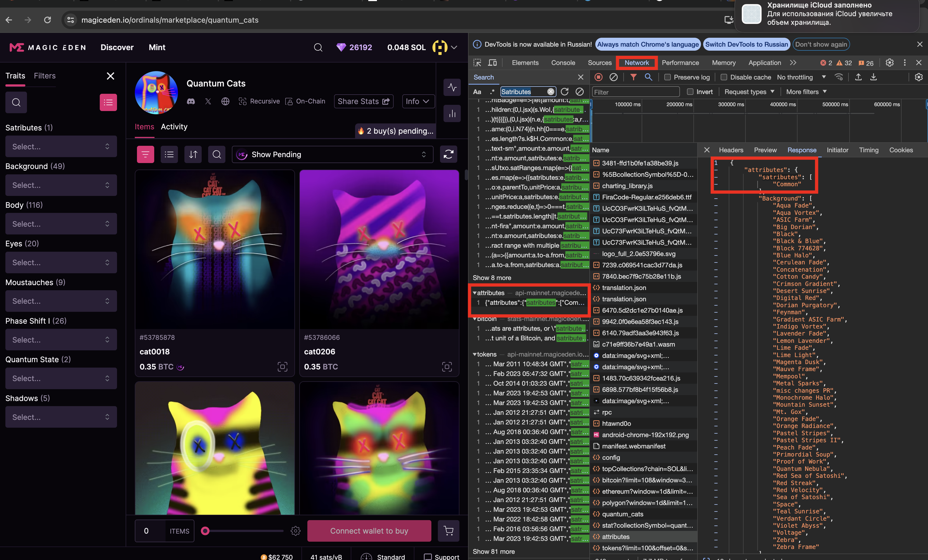Open the price chart bar icon
Image resolution: width=928 pixels, height=560 pixels.
pyautogui.click(x=452, y=113)
